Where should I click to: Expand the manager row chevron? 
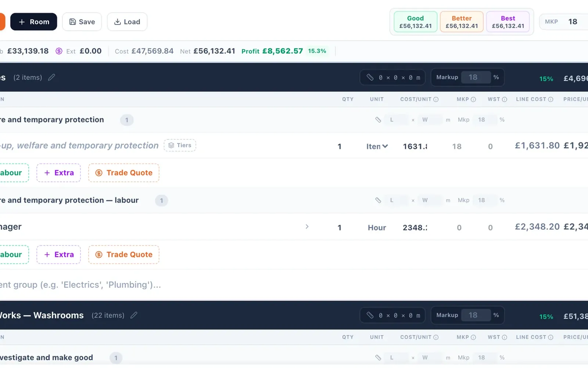(x=307, y=227)
